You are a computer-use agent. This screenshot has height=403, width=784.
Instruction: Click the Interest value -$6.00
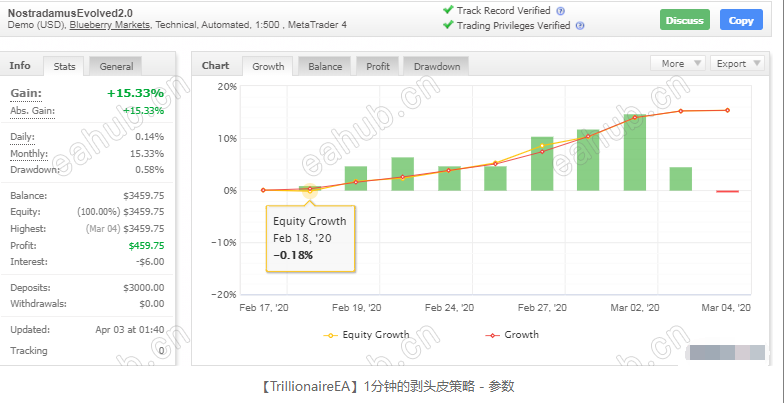pos(150,262)
